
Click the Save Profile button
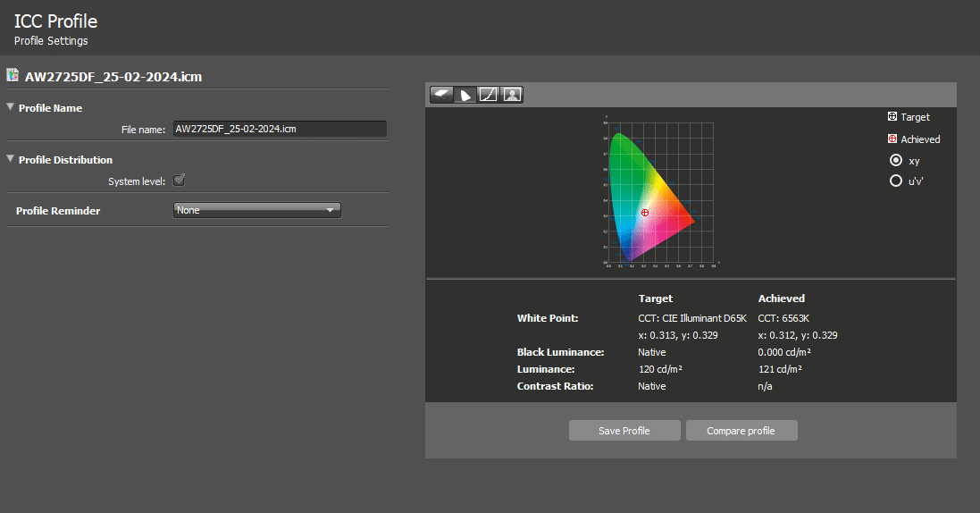624,431
